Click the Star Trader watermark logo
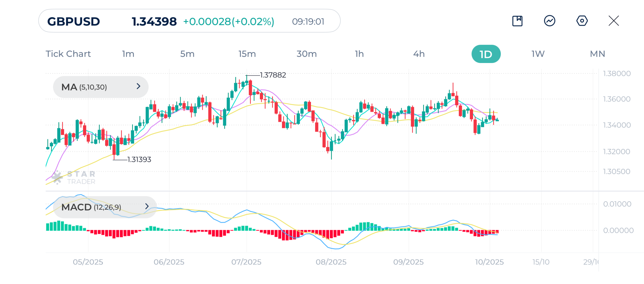Screen dimensions: 644x284 [73, 177]
